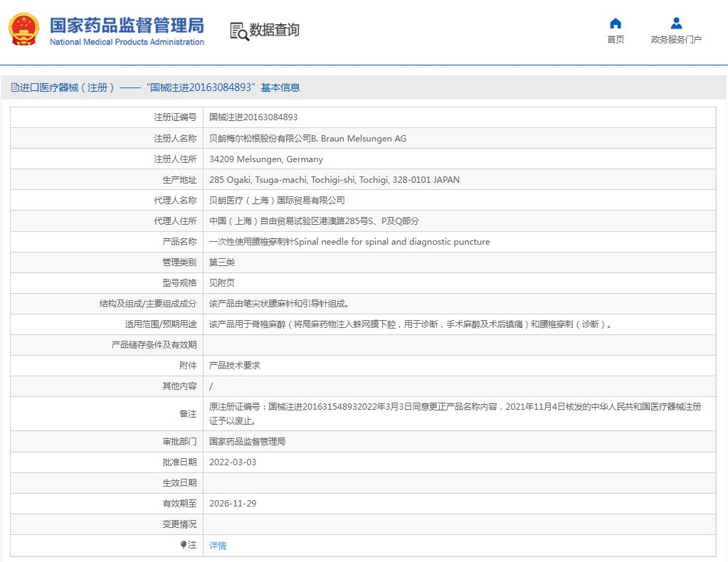Open 政务服务门户 user icon

pos(676,23)
